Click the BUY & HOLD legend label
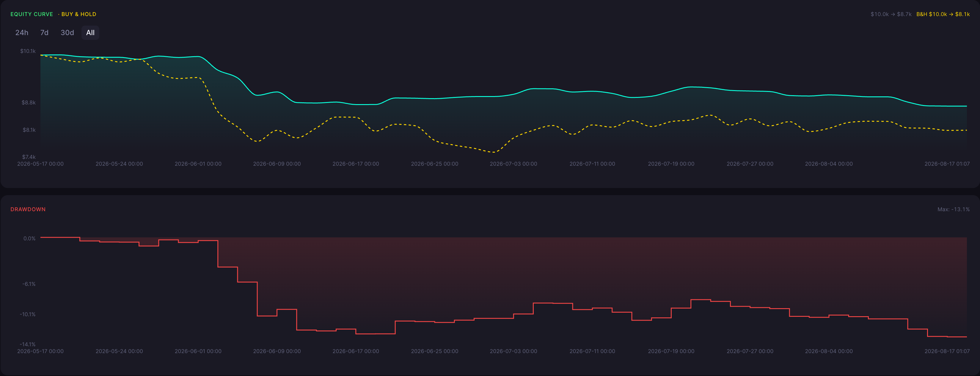This screenshot has height=376, width=980. coord(79,14)
